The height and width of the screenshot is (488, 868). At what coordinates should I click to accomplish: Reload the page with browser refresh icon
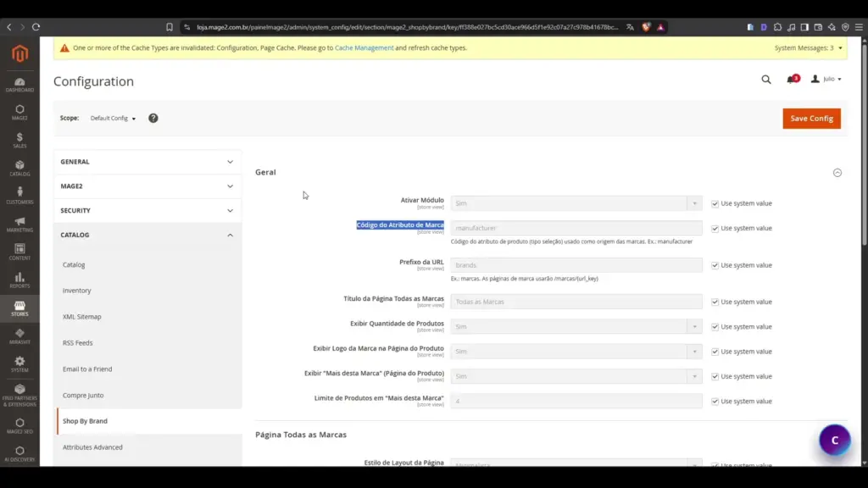point(36,27)
